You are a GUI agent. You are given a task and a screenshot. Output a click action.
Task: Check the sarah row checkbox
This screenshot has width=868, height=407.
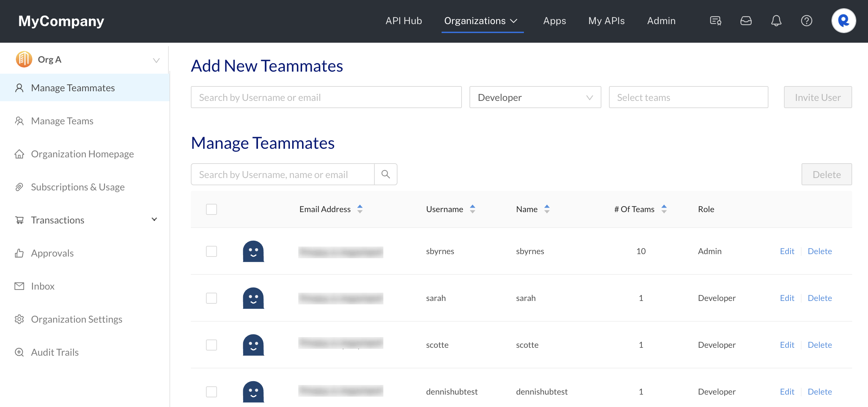(211, 298)
